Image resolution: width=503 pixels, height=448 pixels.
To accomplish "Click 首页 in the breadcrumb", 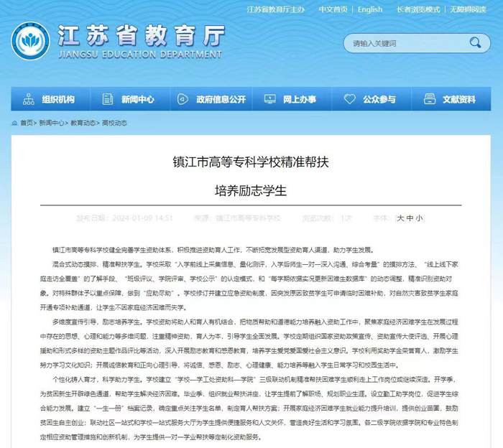I will pos(27,123).
